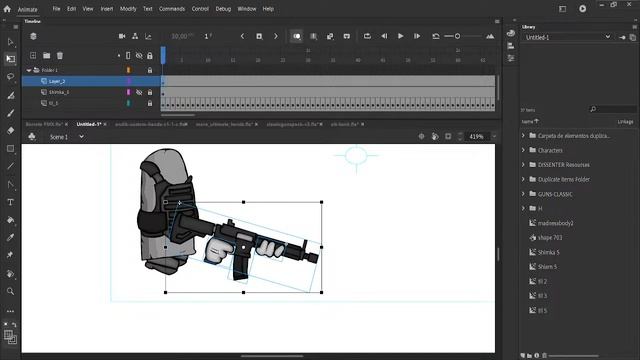Click the Home icon
This screenshot has height=360, width=640.
tap(7, 9)
